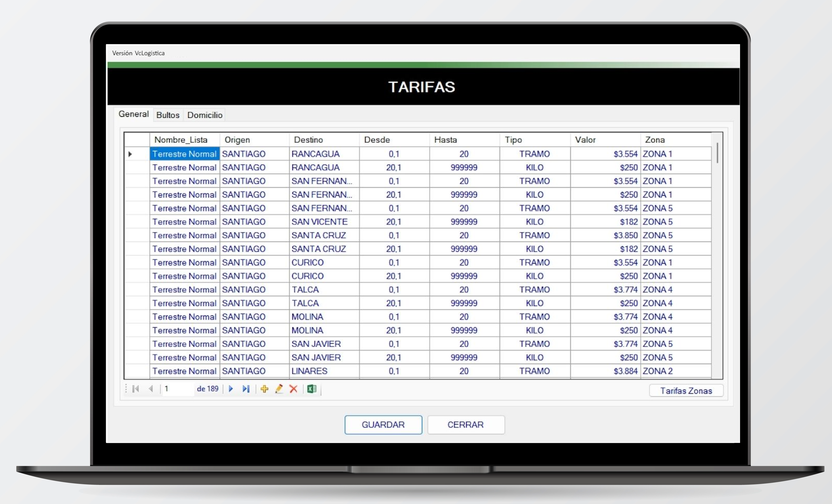Image resolution: width=832 pixels, height=504 pixels.
Task: Select RANCAGUA cell in KILO row
Action: [325, 168]
